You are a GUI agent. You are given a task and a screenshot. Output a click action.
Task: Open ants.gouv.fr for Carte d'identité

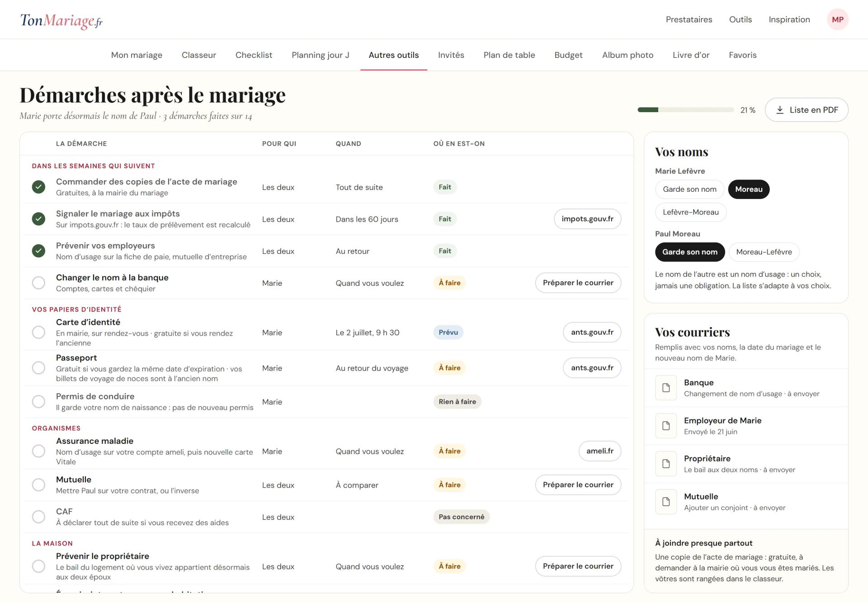coord(592,332)
